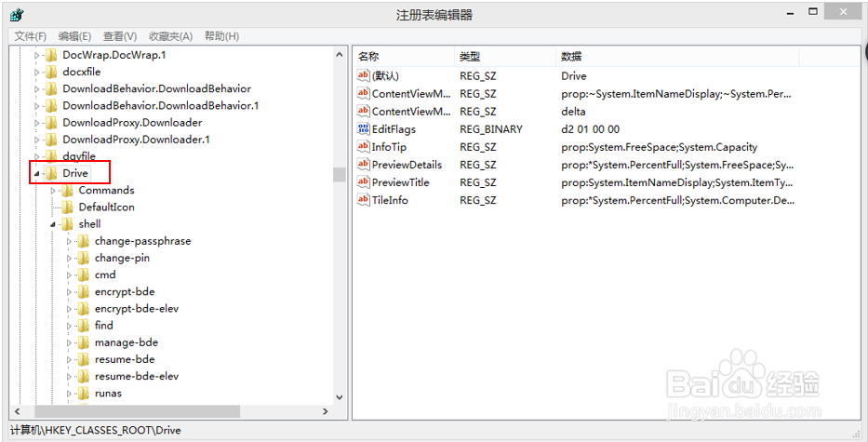Click the change-pin folder icon
The height and width of the screenshot is (442, 868).
pos(84,258)
